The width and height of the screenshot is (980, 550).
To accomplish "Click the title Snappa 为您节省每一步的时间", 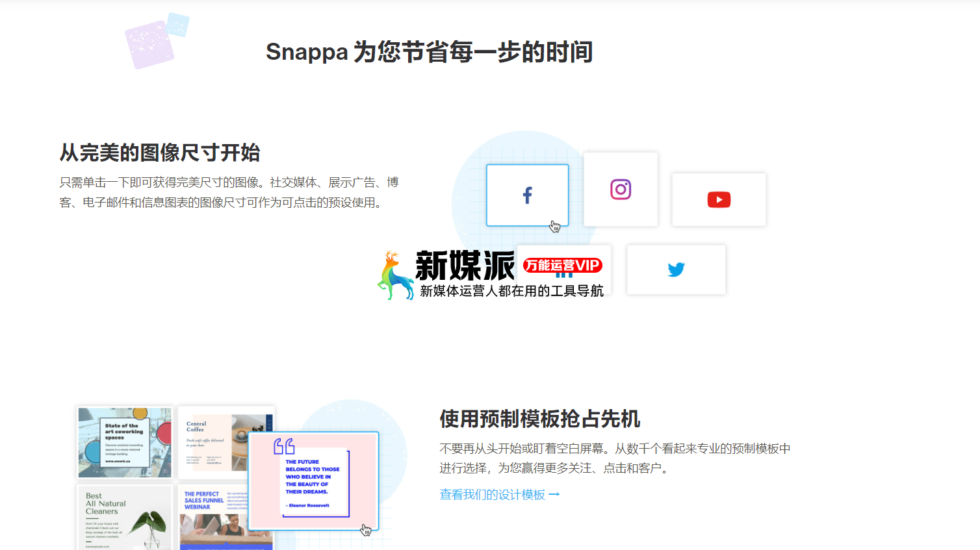I will pyautogui.click(x=429, y=52).
